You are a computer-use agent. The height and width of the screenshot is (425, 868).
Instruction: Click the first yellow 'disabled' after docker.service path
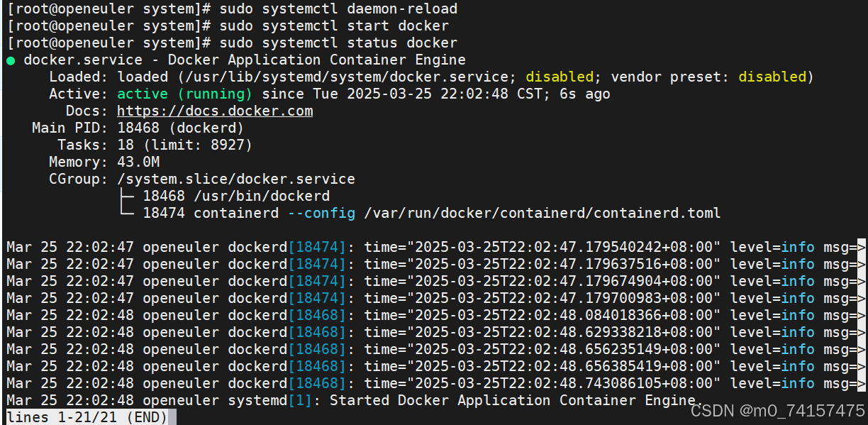560,77
